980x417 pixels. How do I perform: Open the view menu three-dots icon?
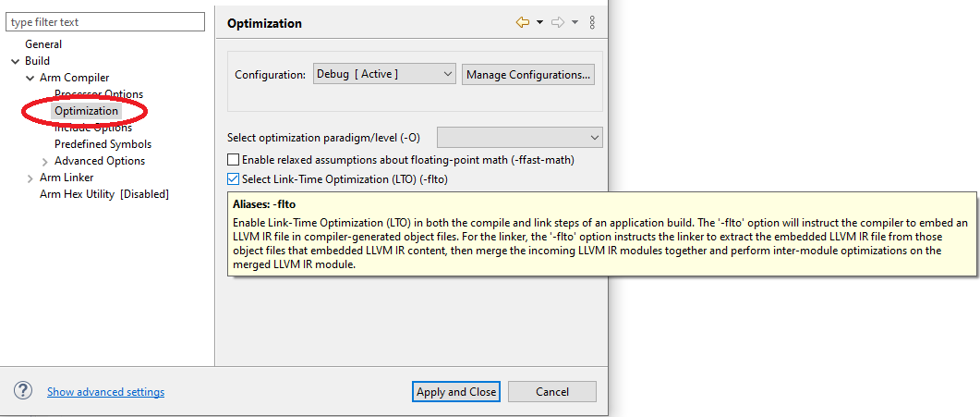[x=592, y=22]
